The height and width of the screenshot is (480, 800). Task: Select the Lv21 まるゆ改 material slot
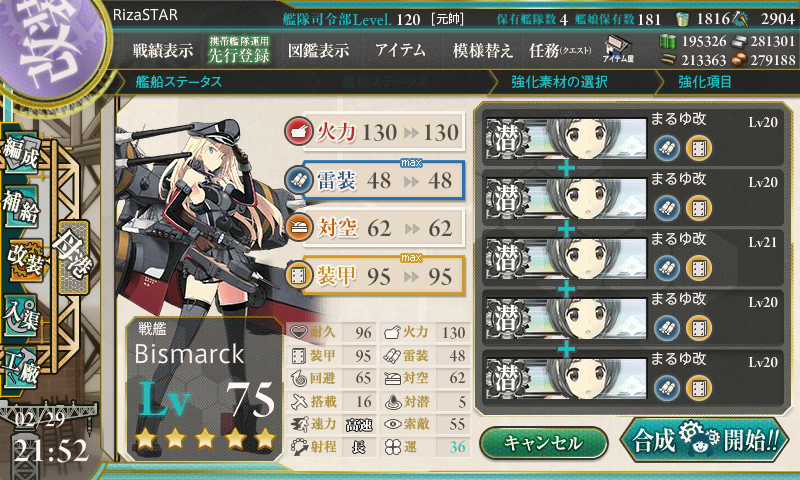[x=633, y=258]
